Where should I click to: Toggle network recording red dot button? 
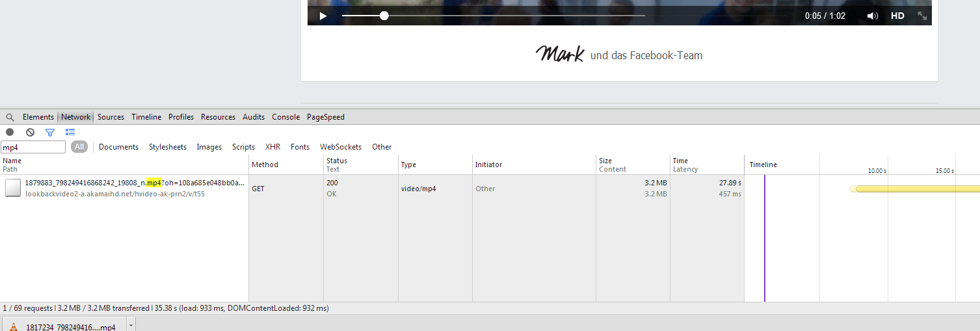(10, 132)
